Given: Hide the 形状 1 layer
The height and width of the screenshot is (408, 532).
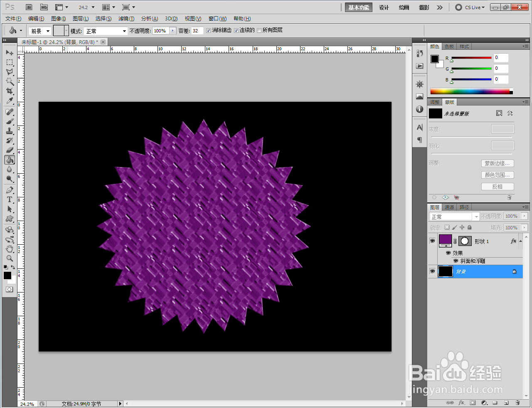Looking at the screenshot, I should (x=432, y=241).
